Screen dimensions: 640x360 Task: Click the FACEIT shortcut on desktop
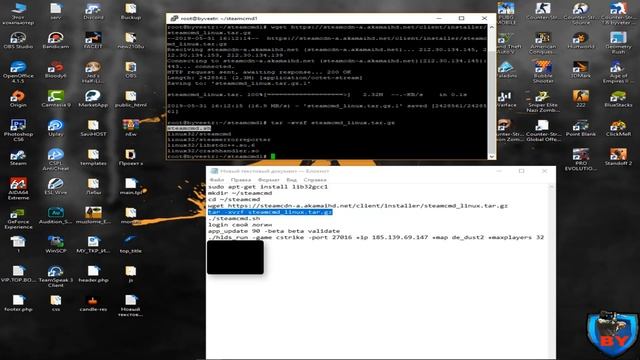93,41
